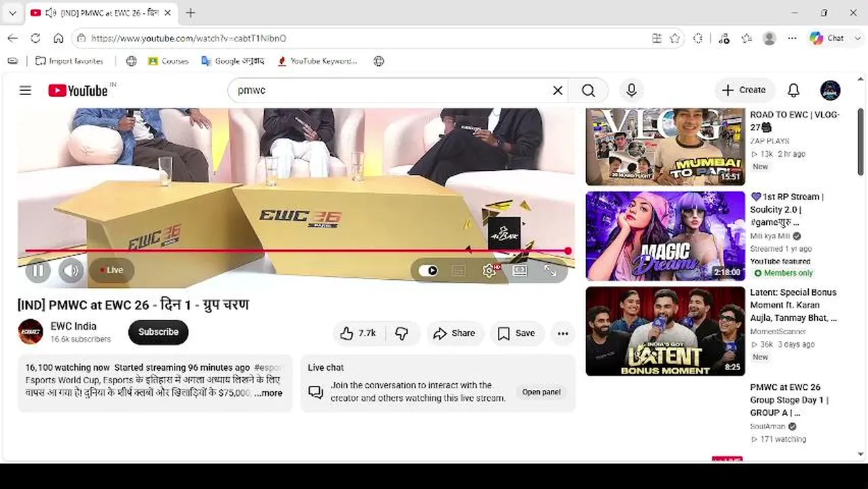Save the video to a playlist

point(517,333)
